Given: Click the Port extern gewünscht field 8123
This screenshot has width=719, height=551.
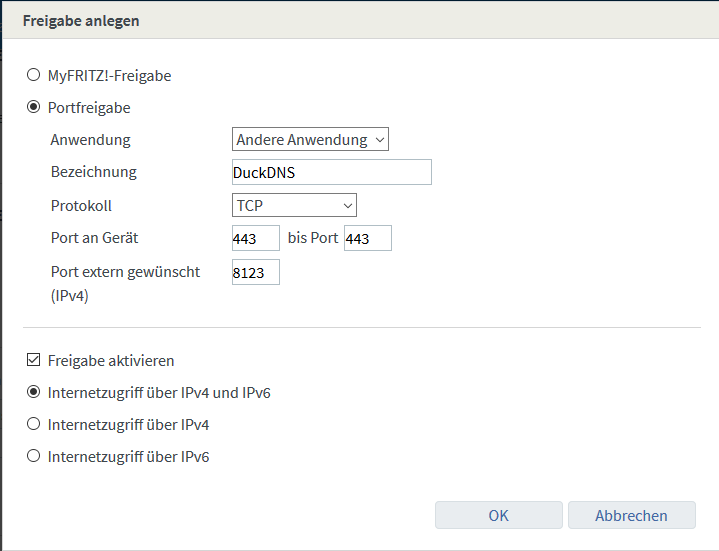Looking at the screenshot, I should [255, 272].
